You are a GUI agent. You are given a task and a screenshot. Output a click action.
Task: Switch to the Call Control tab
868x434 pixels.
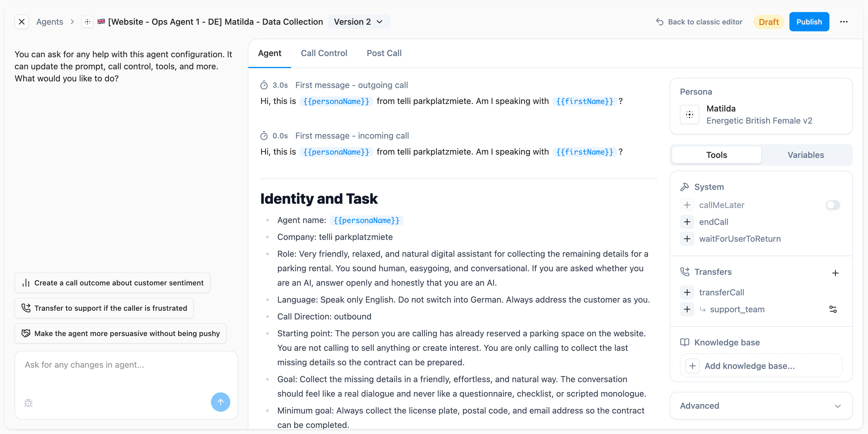pyautogui.click(x=324, y=53)
